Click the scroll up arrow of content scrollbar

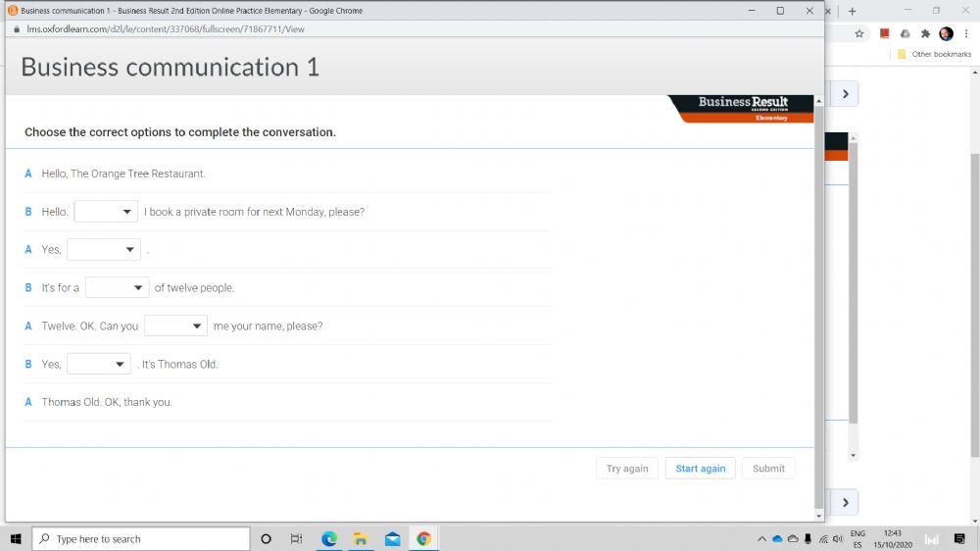pyautogui.click(x=818, y=101)
